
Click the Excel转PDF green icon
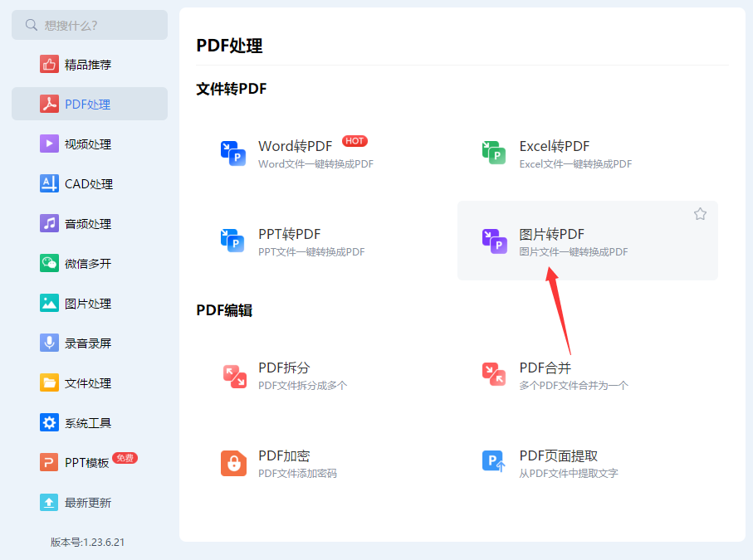click(x=494, y=153)
